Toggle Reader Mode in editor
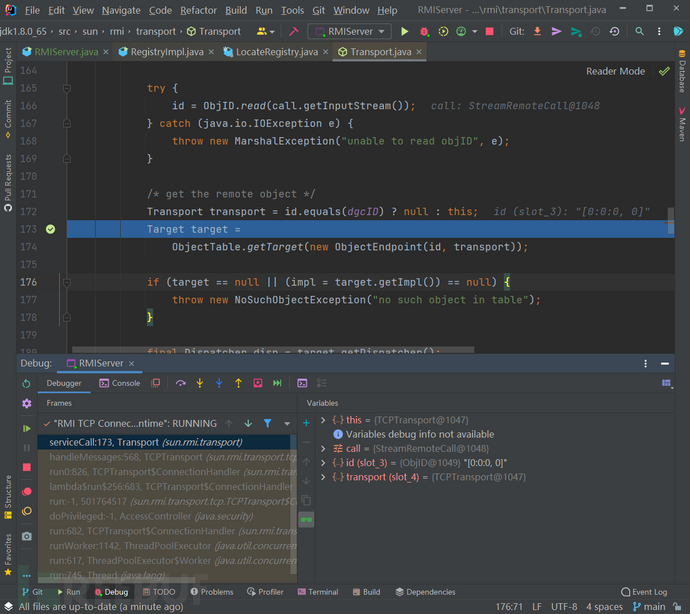The height and width of the screenshot is (614, 690). click(x=615, y=71)
